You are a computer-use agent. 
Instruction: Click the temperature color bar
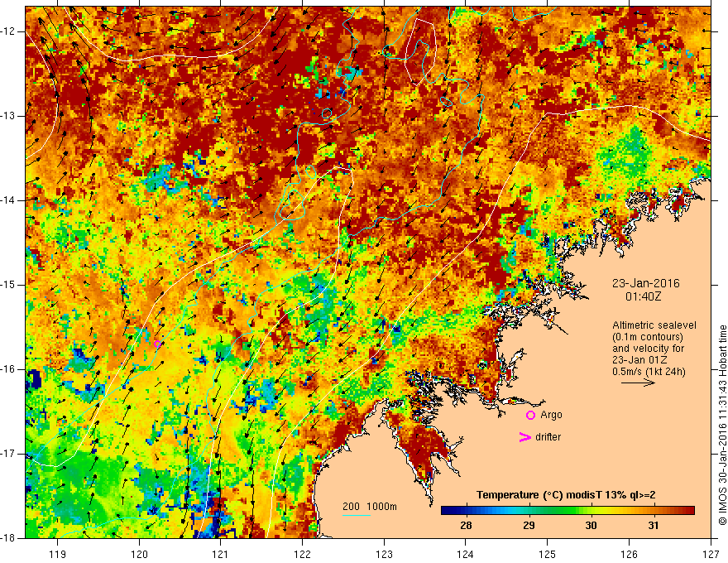(568, 511)
